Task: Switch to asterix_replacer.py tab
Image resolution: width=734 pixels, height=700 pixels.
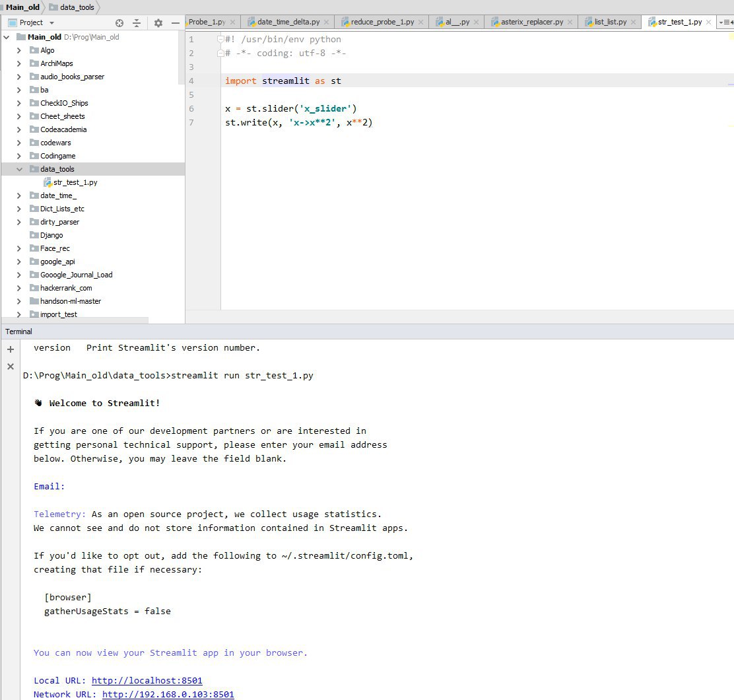Action: point(532,22)
